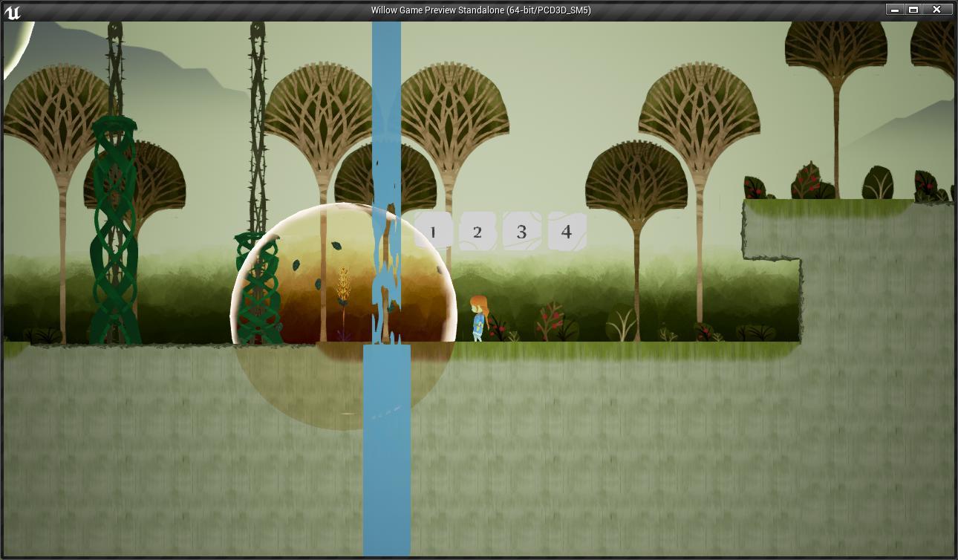Image resolution: width=958 pixels, height=560 pixels.
Task: Choose ability slot 3
Action: pyautogui.click(x=522, y=232)
